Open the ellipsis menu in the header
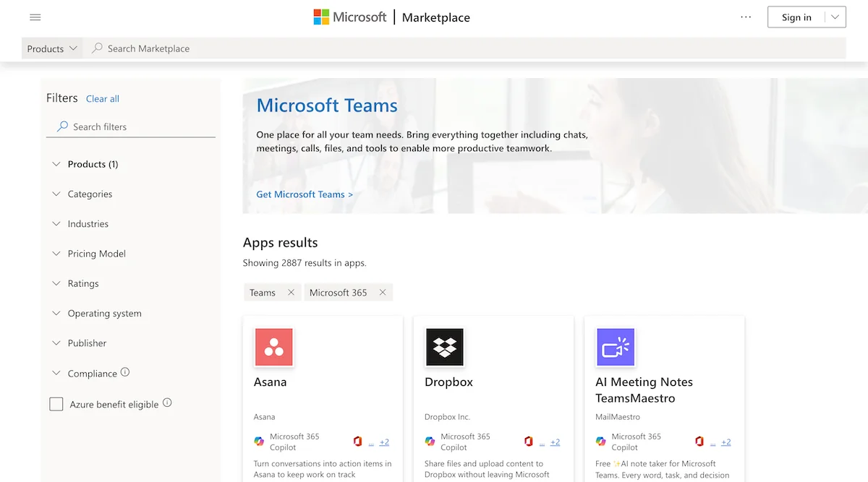868x482 pixels. point(746,17)
